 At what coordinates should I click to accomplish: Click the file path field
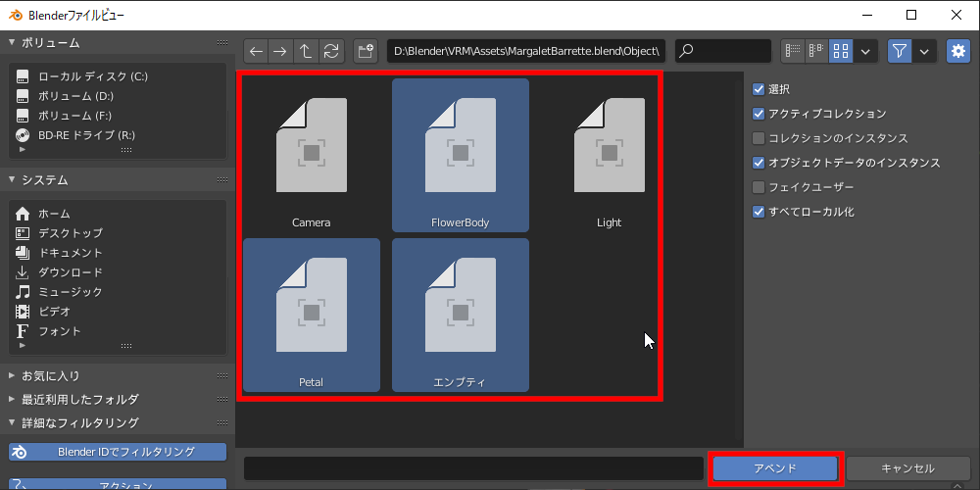(526, 51)
